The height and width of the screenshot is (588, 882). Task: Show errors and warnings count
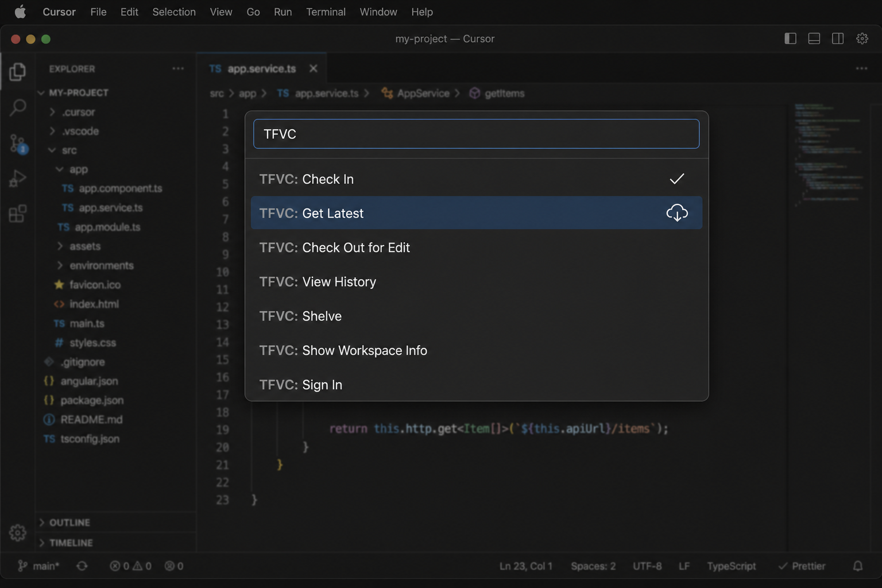point(130,566)
